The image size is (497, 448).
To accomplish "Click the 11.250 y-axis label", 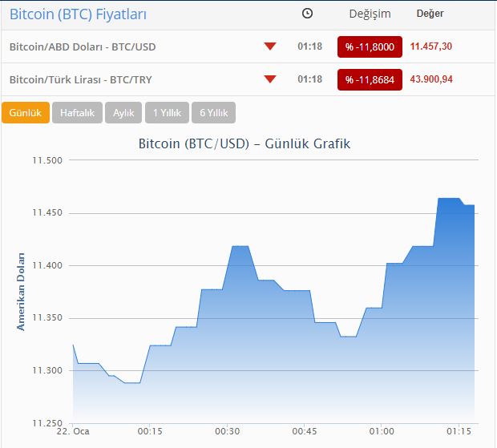I will tap(47, 422).
